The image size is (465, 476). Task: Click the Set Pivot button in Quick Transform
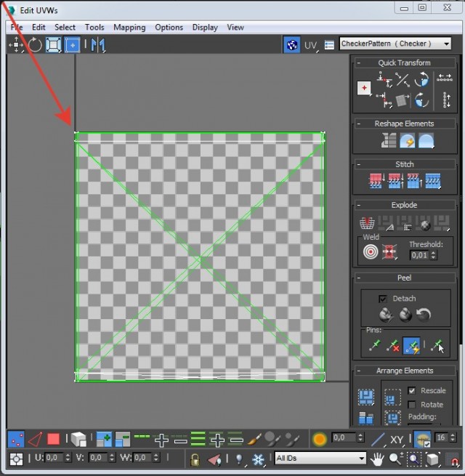click(364, 89)
